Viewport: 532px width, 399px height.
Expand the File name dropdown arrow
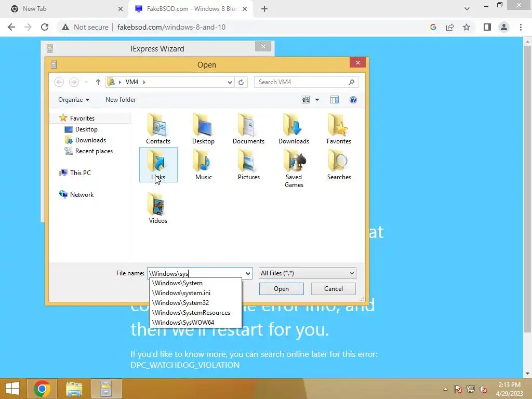click(248, 273)
